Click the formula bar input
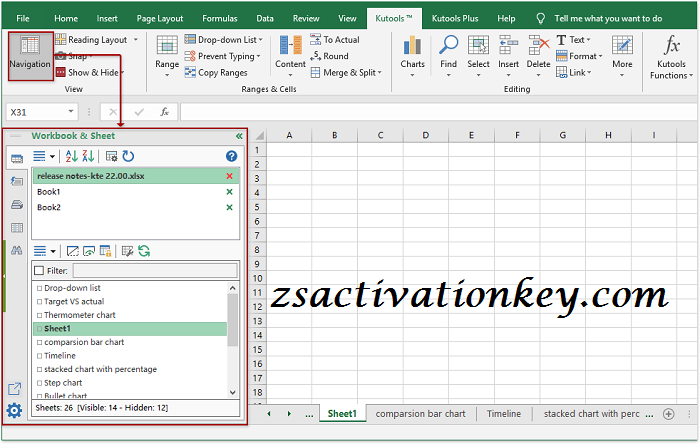 [x=438, y=112]
